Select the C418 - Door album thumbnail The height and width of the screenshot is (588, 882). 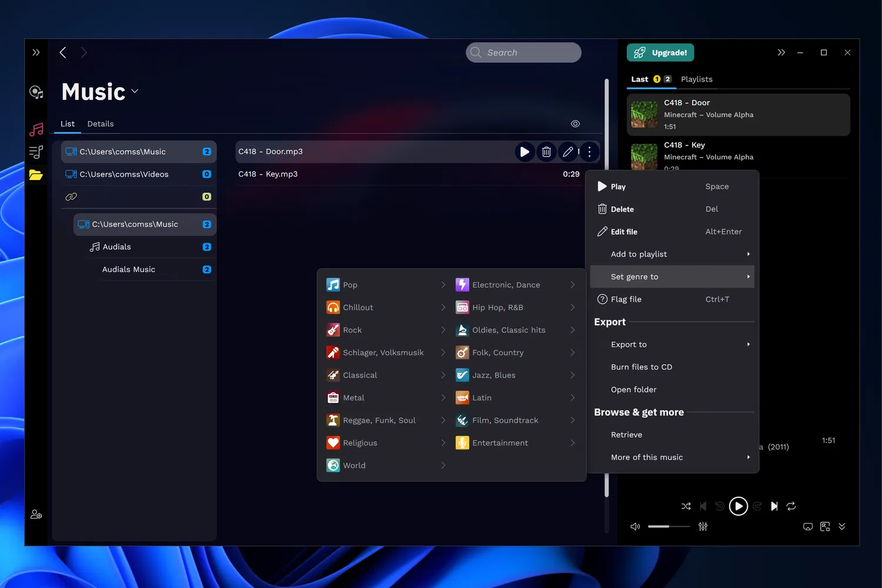pos(644,115)
